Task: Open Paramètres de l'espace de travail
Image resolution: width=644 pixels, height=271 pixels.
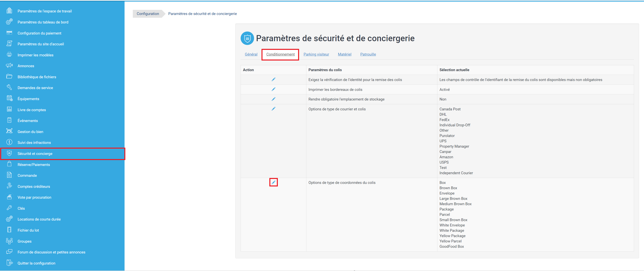Action: (x=44, y=11)
